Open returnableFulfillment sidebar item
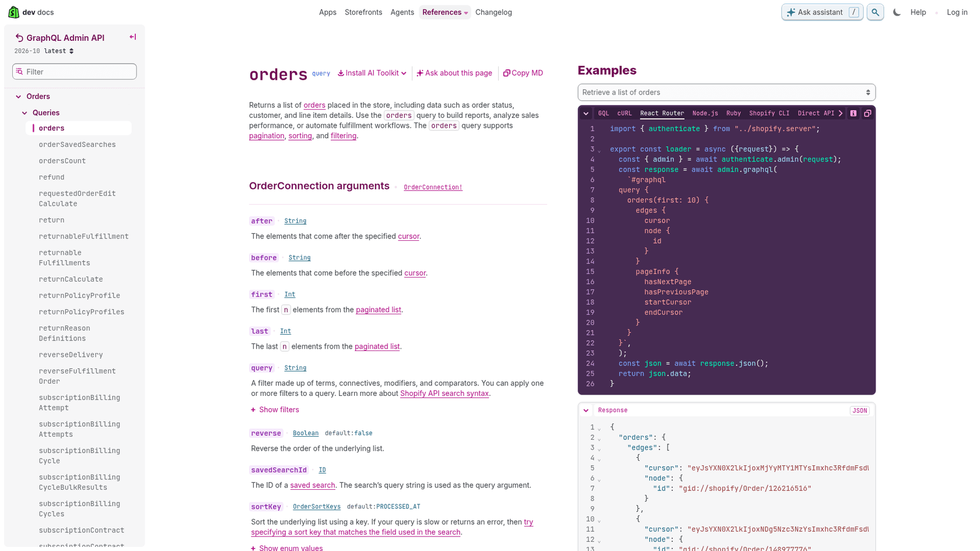Viewport: 980px width, 551px height. point(83,236)
